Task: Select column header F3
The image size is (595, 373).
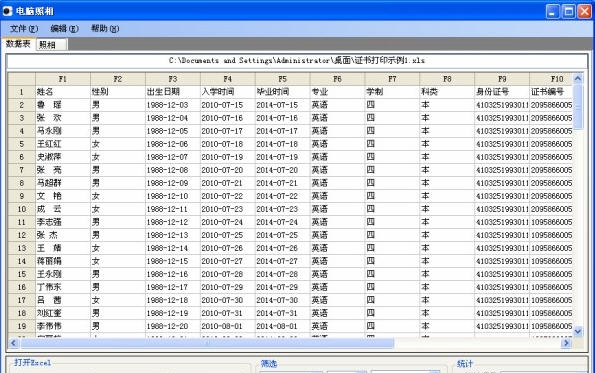Action: tap(173, 79)
